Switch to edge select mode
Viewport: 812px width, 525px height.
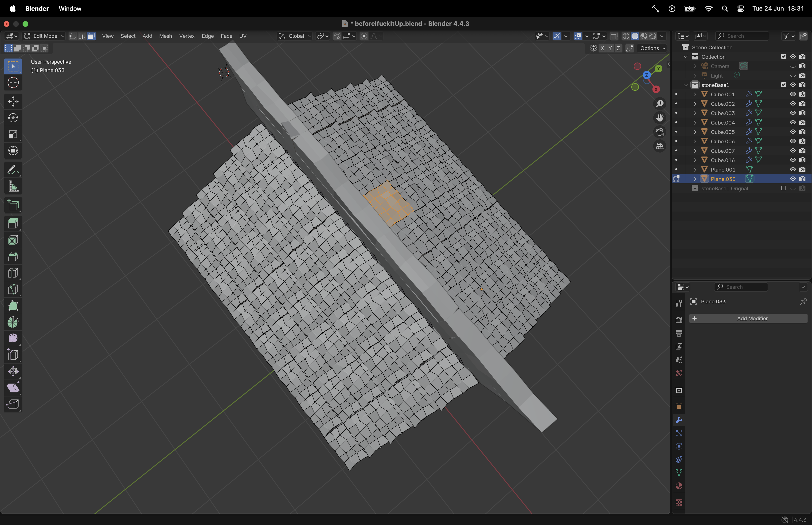click(x=82, y=36)
